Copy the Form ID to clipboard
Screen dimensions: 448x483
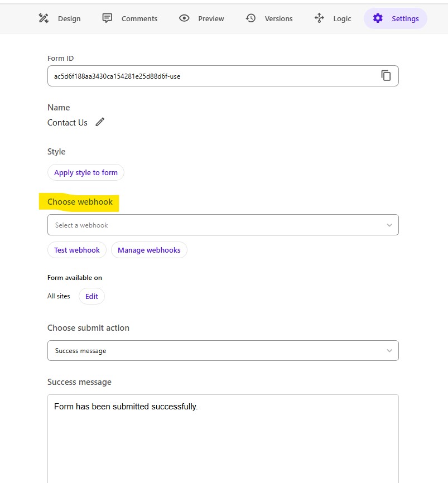pos(386,75)
